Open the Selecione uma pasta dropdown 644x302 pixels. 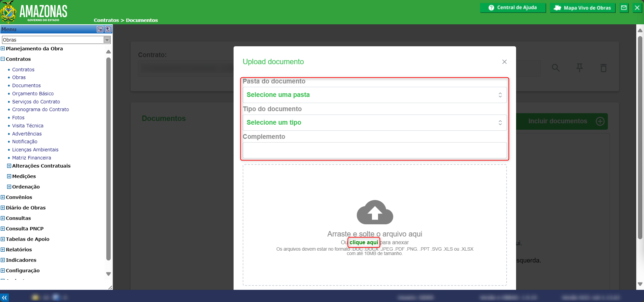[375, 95]
